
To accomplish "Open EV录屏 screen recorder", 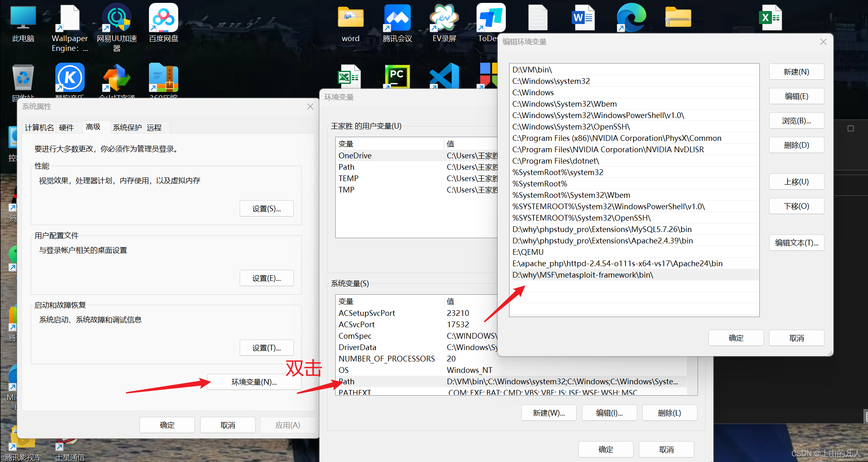I will coord(444,18).
